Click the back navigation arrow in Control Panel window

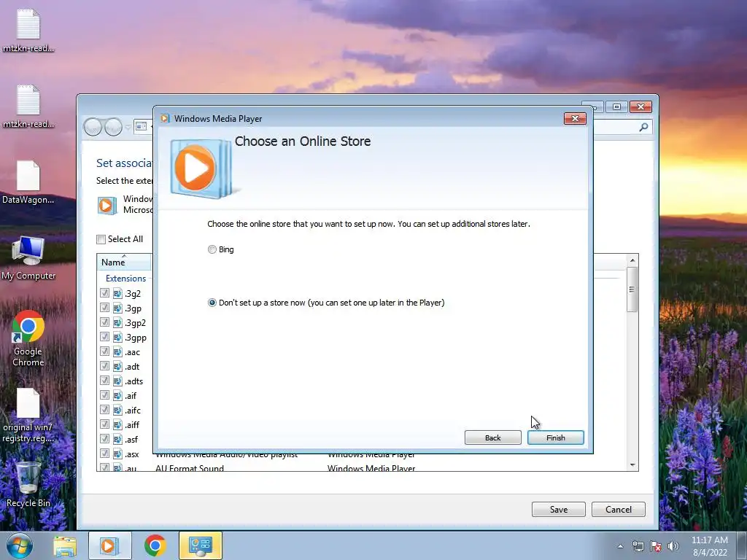click(93, 127)
